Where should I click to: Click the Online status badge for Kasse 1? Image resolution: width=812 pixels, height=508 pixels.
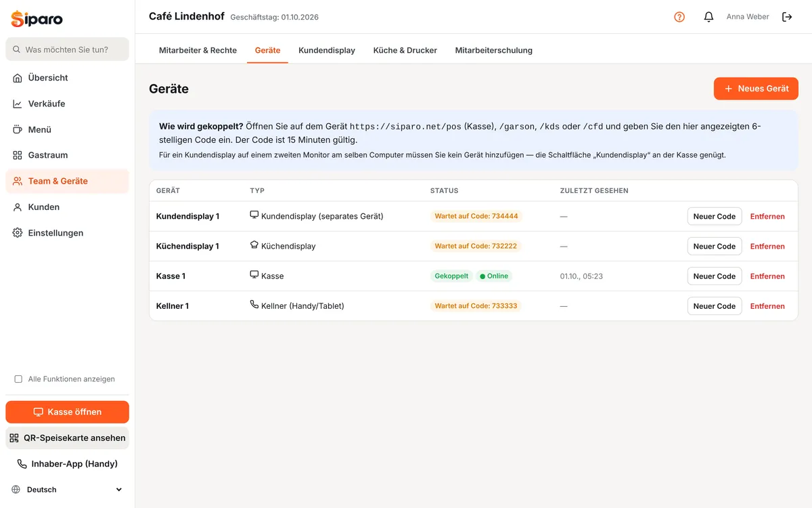(494, 276)
